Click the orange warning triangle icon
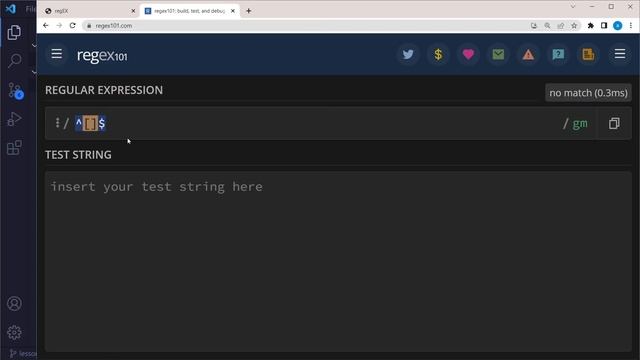640x360 pixels. tap(528, 54)
